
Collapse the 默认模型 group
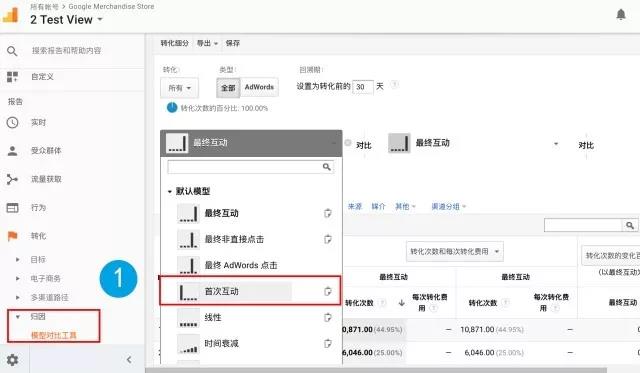click(x=170, y=191)
